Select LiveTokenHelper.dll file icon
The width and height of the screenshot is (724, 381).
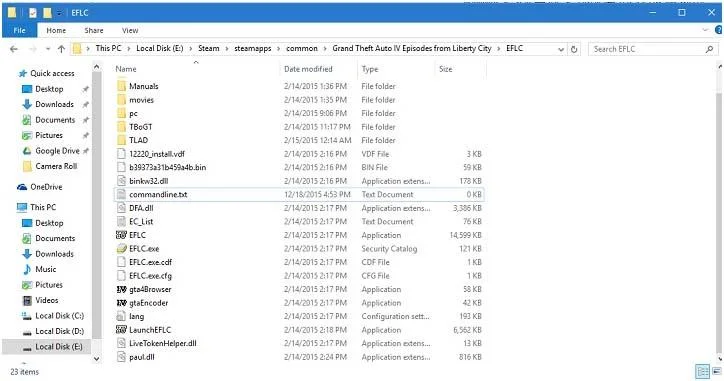click(121, 344)
